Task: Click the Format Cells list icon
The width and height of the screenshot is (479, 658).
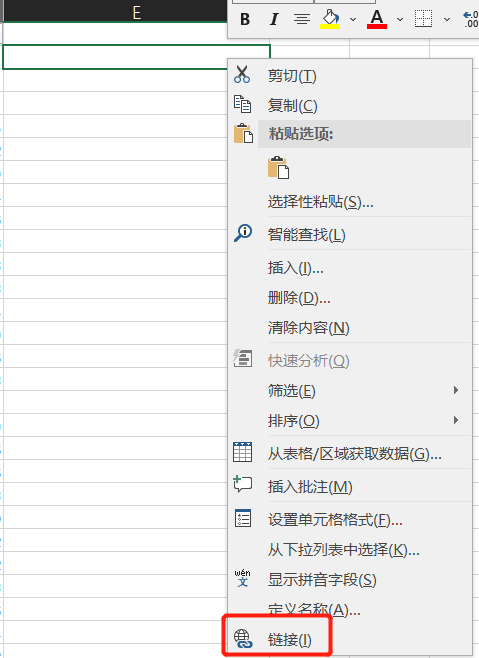Action: pyautogui.click(x=243, y=518)
